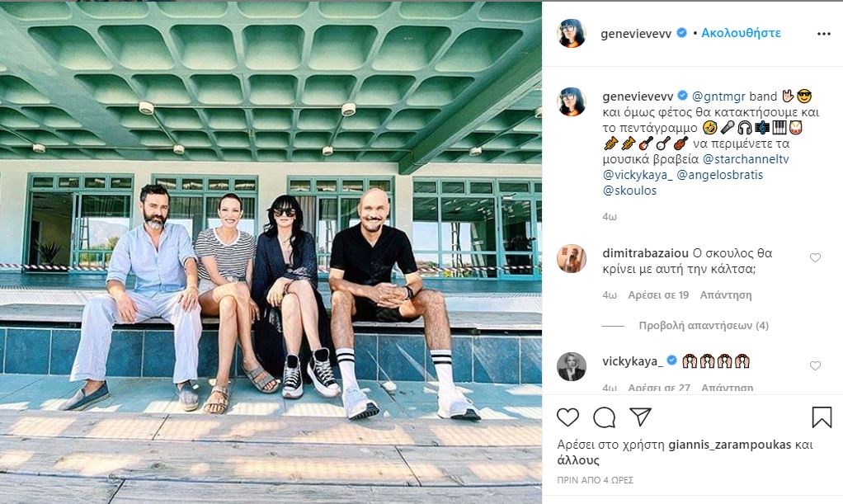
Task: Follow the account via Ακολουθήστε
Action: point(741,33)
